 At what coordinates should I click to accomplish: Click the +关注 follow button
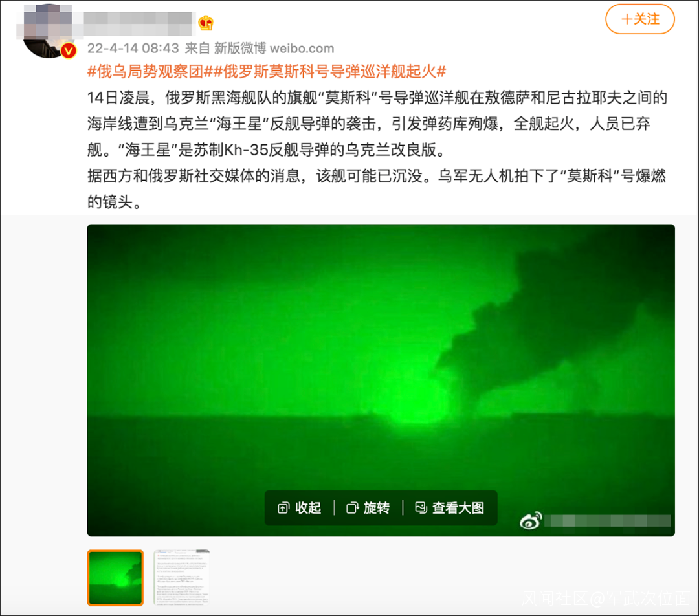639,19
